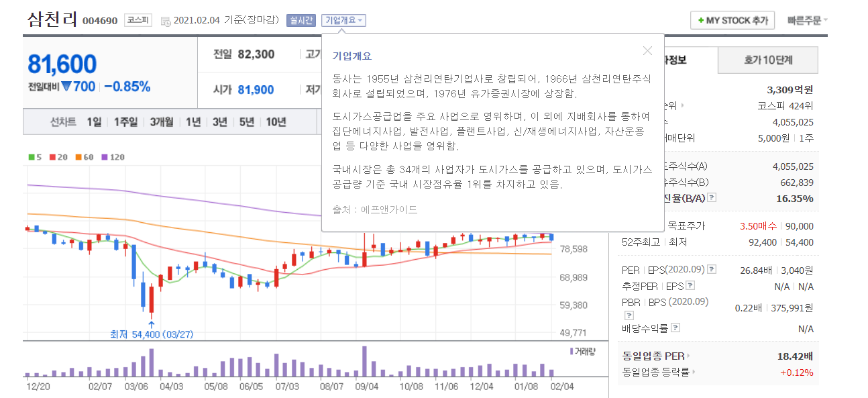Switch to the 호가 10단계 tab
The width and height of the screenshot is (868, 398).
[x=768, y=60]
